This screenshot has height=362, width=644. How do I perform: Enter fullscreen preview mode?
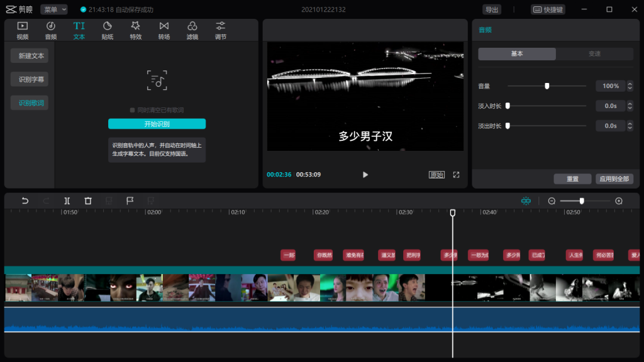tap(457, 175)
